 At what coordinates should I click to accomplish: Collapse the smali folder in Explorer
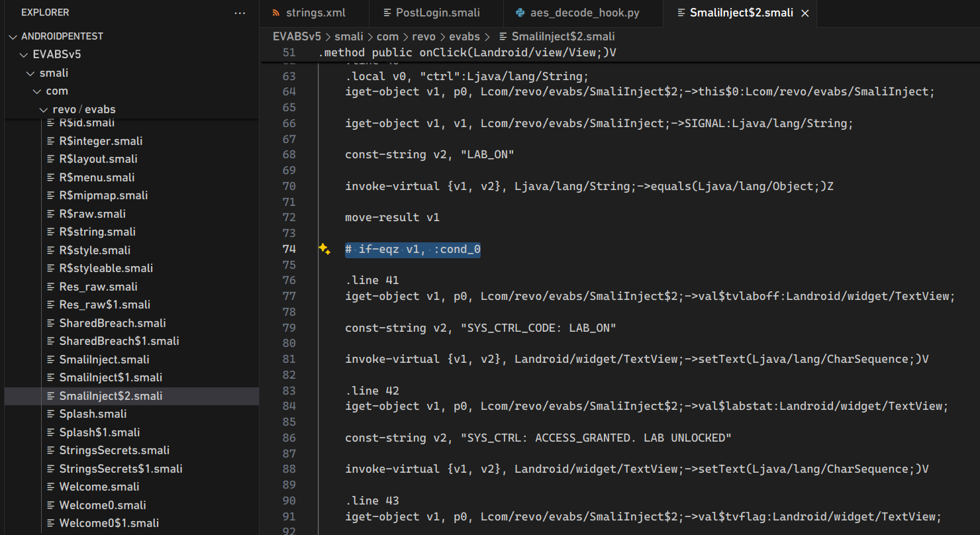[30, 73]
